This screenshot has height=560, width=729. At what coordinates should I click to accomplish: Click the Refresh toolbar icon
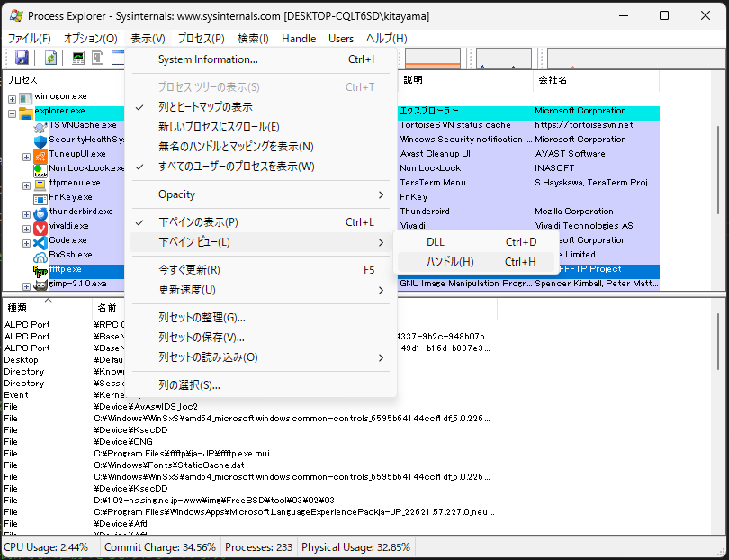tap(50, 58)
